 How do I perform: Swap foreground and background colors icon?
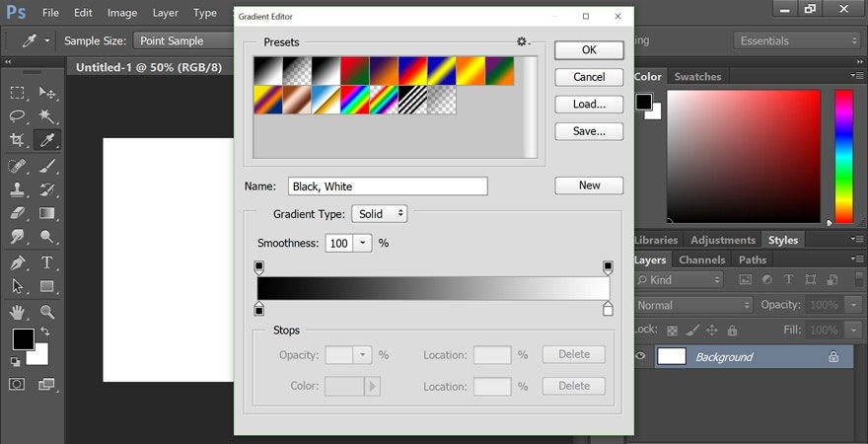click(x=45, y=332)
